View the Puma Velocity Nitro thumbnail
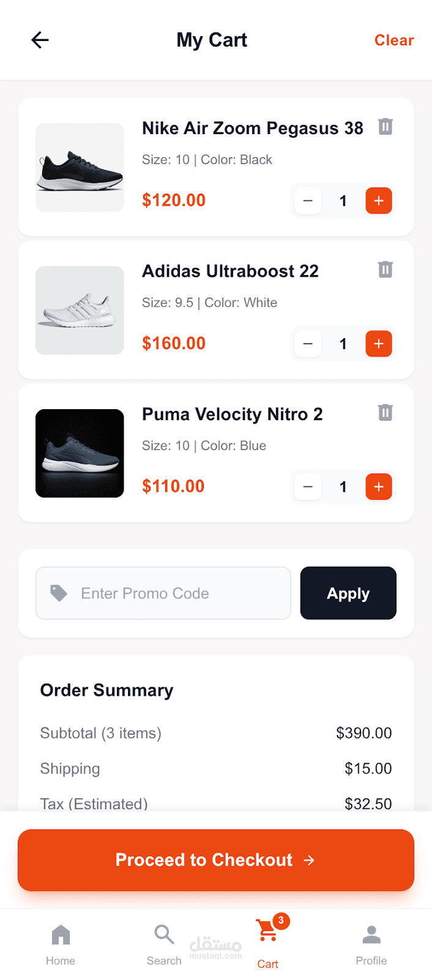The image size is (432, 980). coord(80,453)
